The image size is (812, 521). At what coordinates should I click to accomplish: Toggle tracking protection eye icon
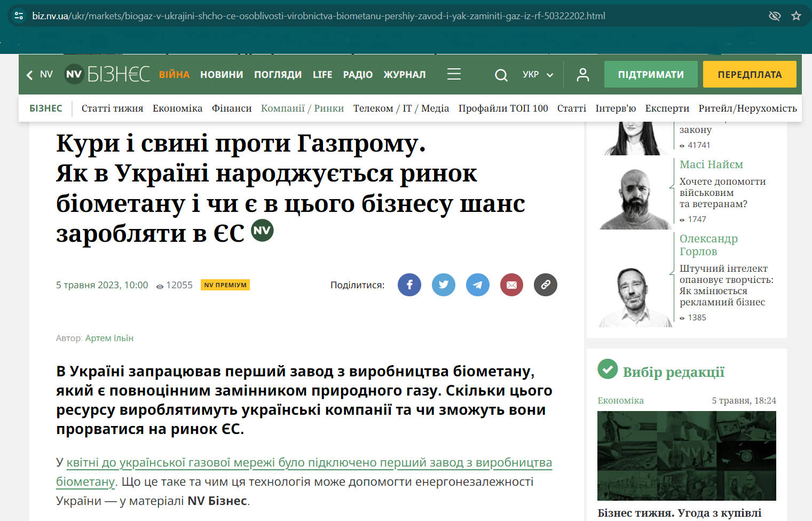[x=774, y=16]
